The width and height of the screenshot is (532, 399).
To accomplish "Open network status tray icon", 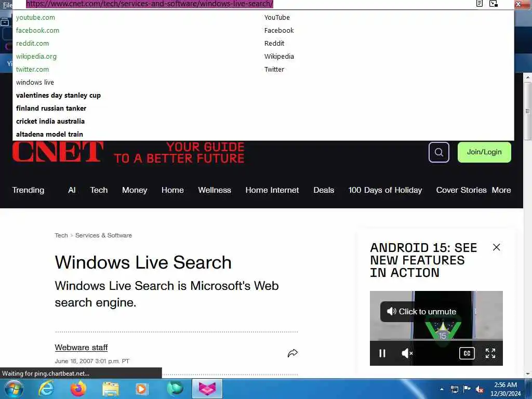I will click(454, 389).
